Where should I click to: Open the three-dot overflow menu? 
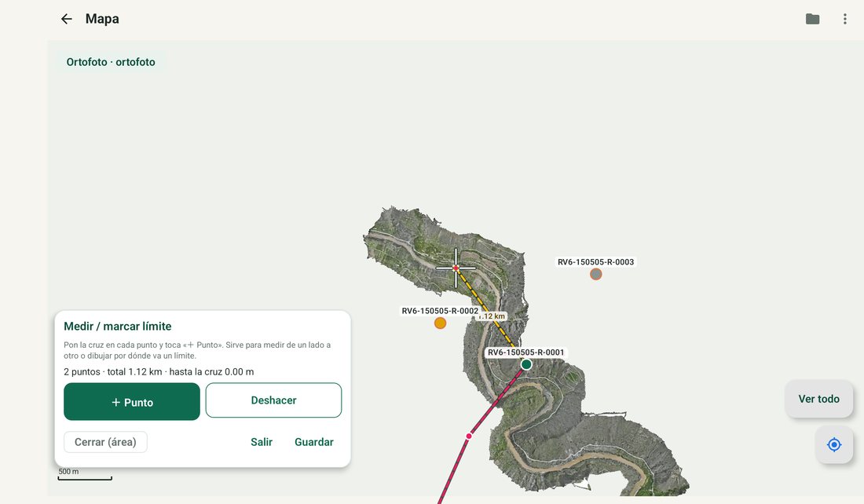[x=844, y=19]
